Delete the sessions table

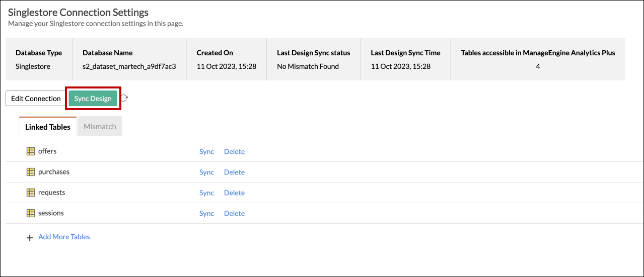pyautogui.click(x=234, y=213)
